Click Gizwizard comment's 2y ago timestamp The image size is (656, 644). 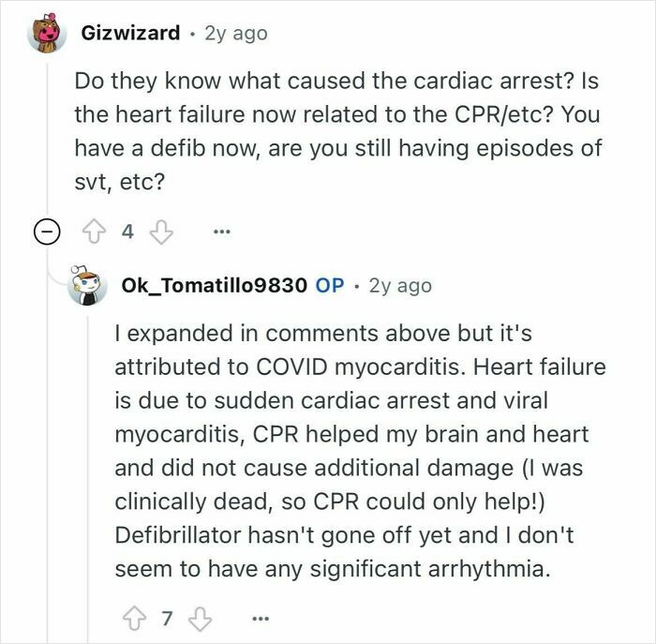click(x=236, y=34)
